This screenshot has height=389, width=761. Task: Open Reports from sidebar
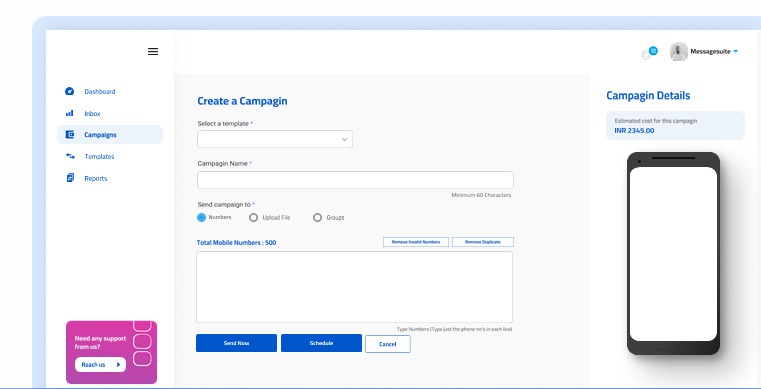coord(96,178)
